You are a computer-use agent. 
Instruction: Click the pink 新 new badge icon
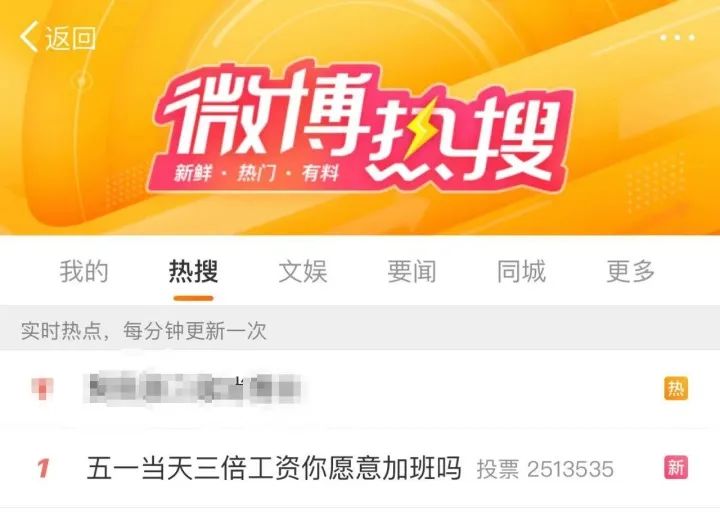[x=676, y=467]
